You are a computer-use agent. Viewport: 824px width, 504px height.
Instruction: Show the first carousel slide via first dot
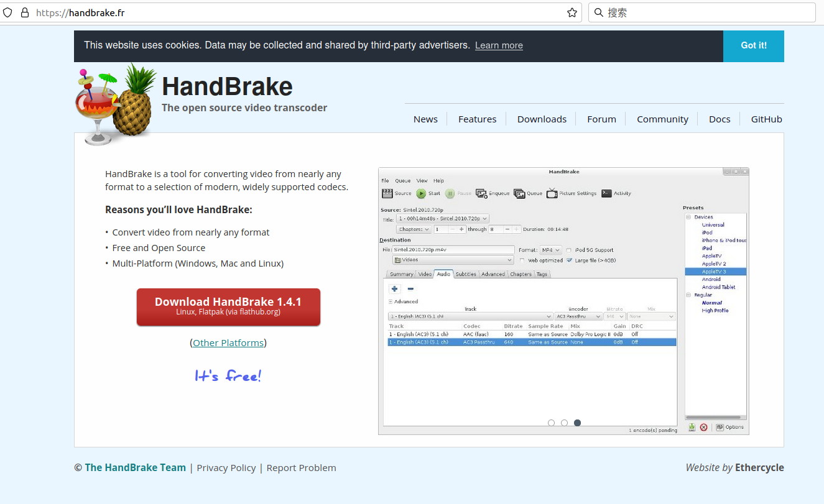[551, 423]
